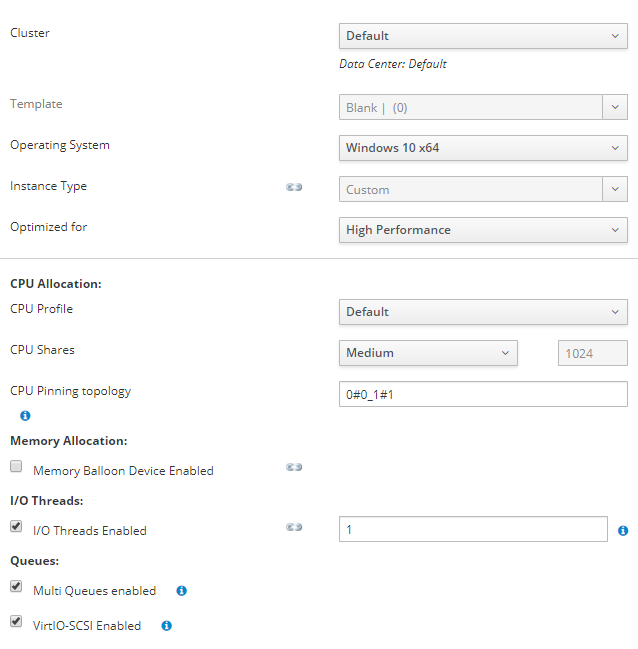Click the CPU Pinning topology text field
Screen dimensions: 638x649
click(x=483, y=394)
